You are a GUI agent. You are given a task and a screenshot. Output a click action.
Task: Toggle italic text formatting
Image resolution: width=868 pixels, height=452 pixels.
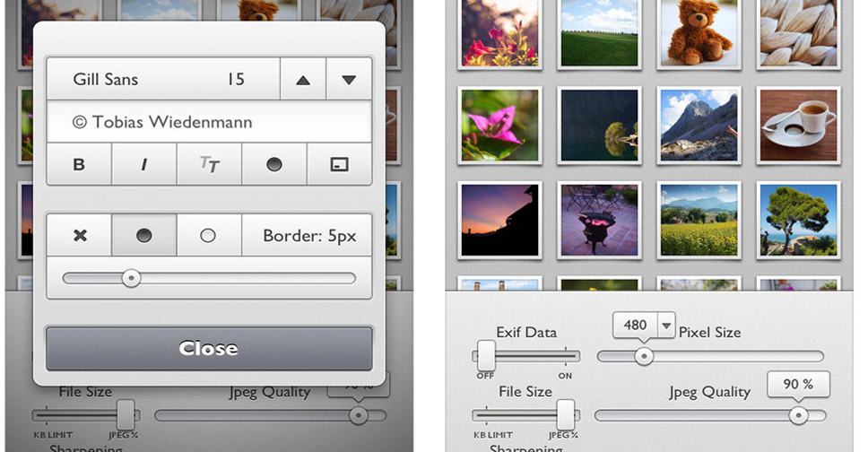[144, 165]
